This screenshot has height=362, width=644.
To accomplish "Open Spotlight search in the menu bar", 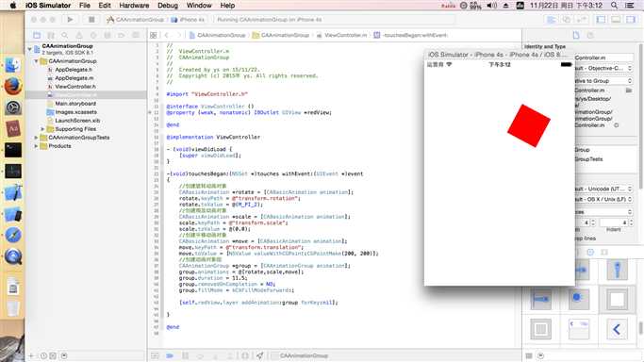I will 614,6.
